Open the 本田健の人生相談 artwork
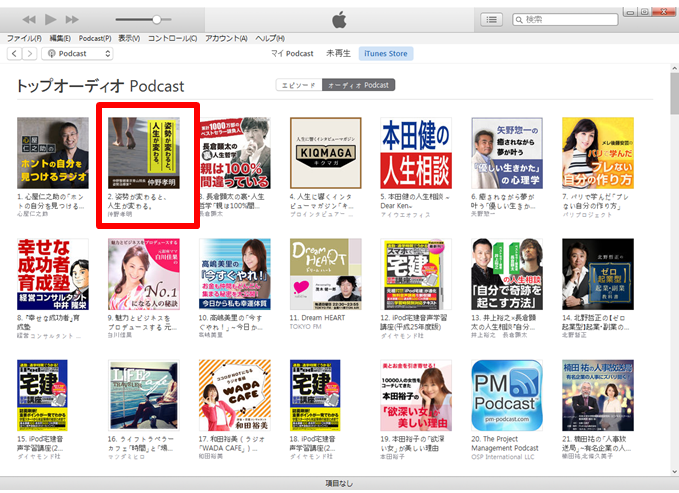The width and height of the screenshot is (679, 493). pos(416,153)
